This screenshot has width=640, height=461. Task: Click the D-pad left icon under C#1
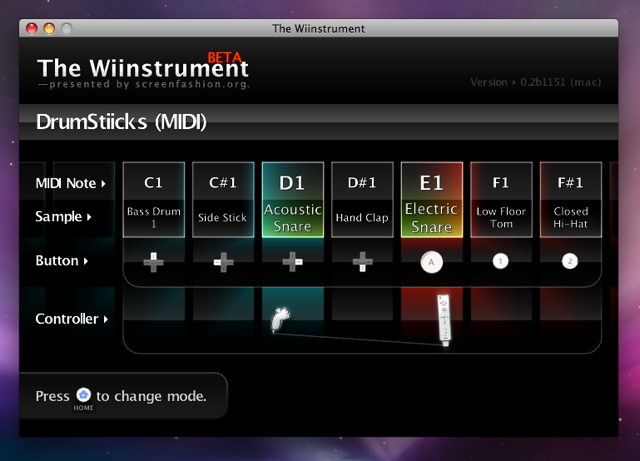(223, 262)
